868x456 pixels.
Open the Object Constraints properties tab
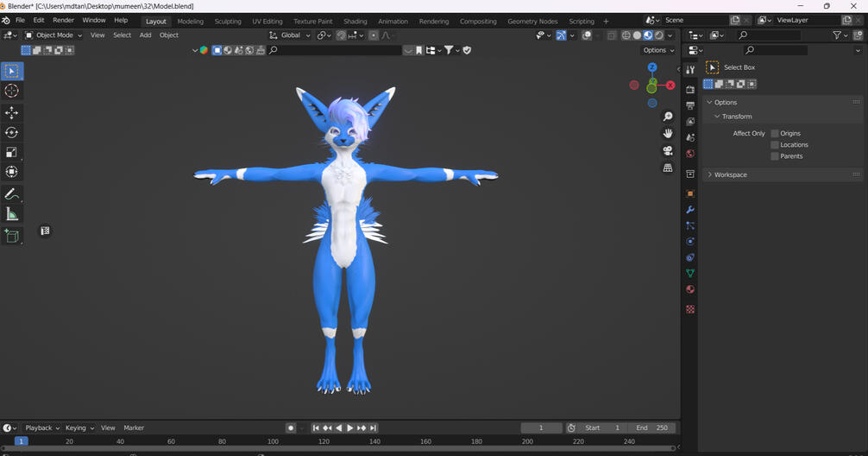point(690,257)
